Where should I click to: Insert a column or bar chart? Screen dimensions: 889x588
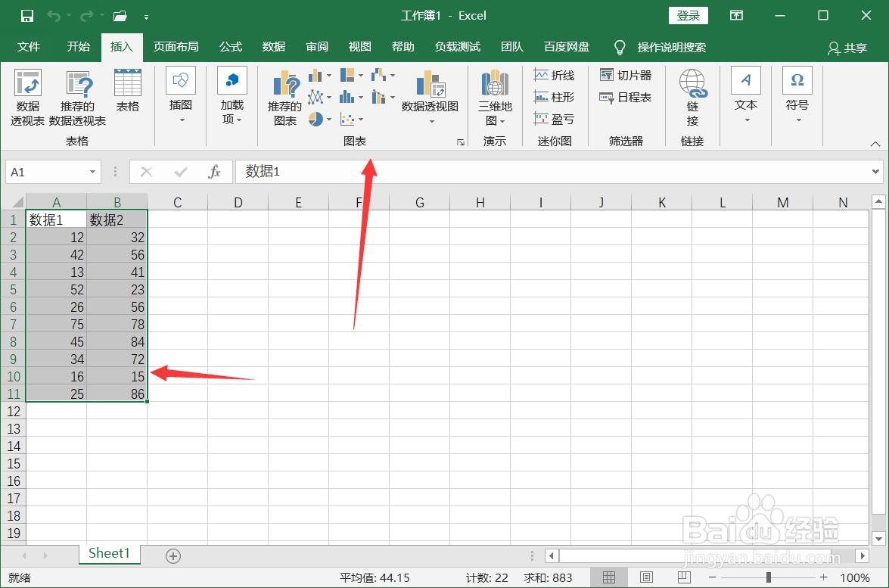click(x=320, y=75)
